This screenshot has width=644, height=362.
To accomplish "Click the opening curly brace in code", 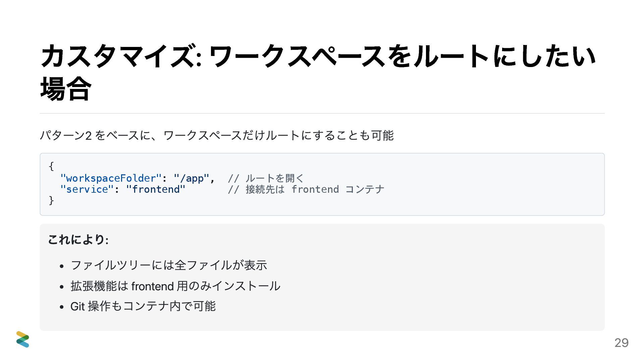I will point(51,166).
